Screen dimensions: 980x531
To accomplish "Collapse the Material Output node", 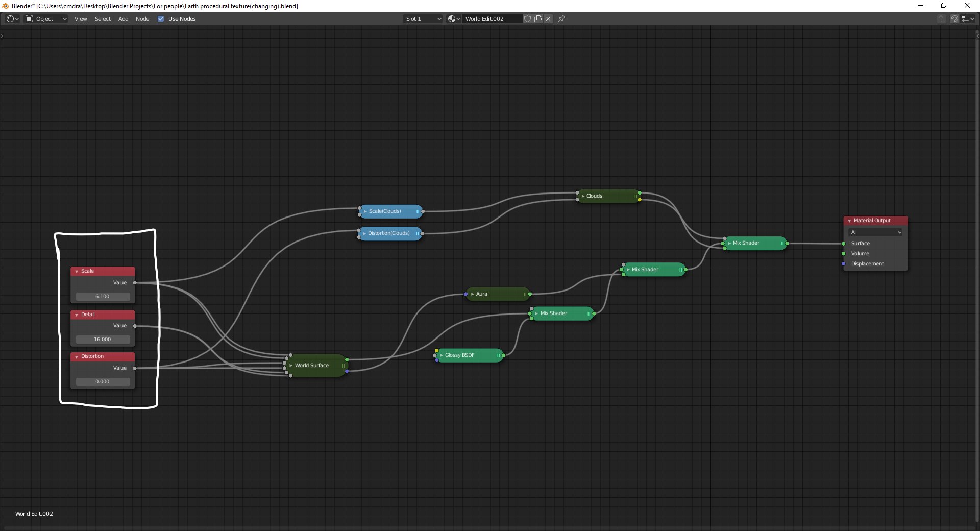I will point(849,221).
